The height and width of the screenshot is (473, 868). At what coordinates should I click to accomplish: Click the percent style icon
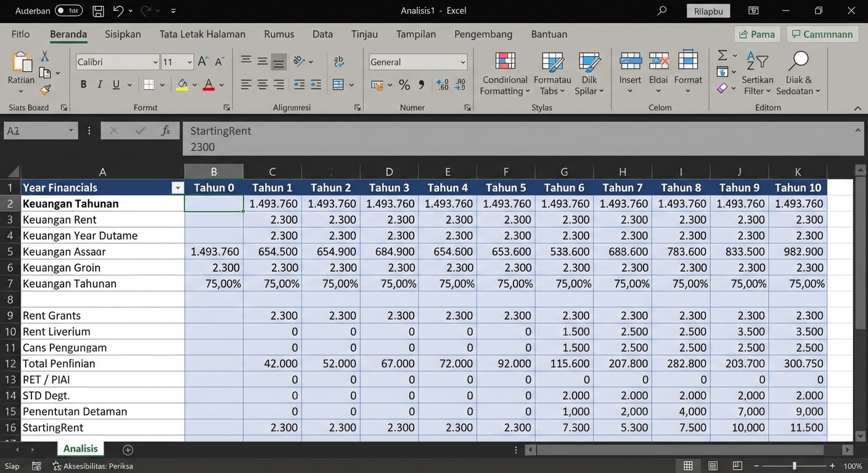(x=404, y=85)
